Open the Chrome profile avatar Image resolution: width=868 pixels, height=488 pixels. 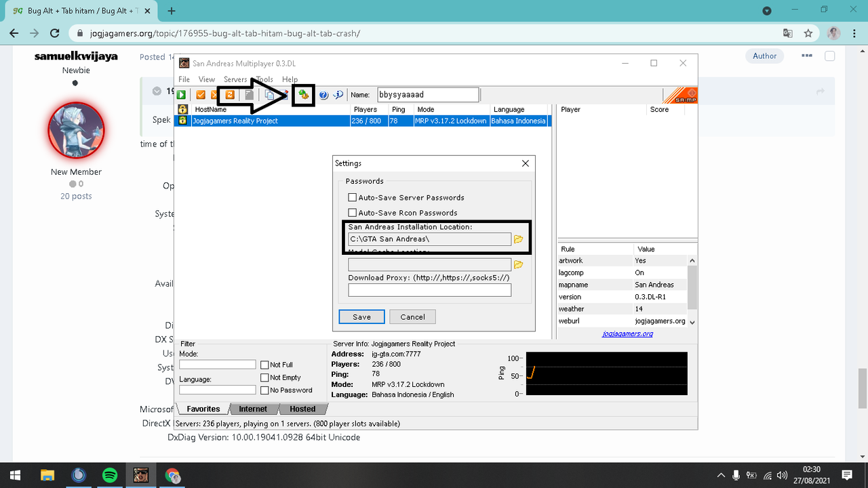tap(833, 33)
